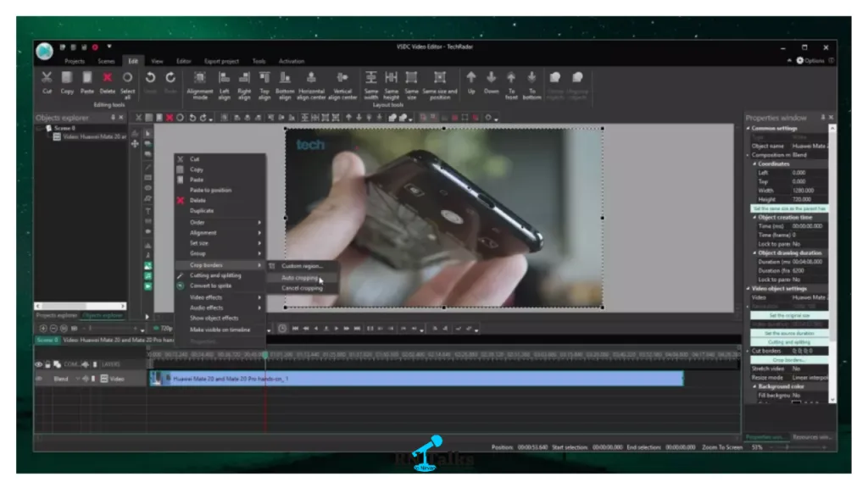Image resolution: width=868 pixels, height=488 pixels.
Task: Click the Cut scissors icon in ribbon
Action: tap(47, 77)
